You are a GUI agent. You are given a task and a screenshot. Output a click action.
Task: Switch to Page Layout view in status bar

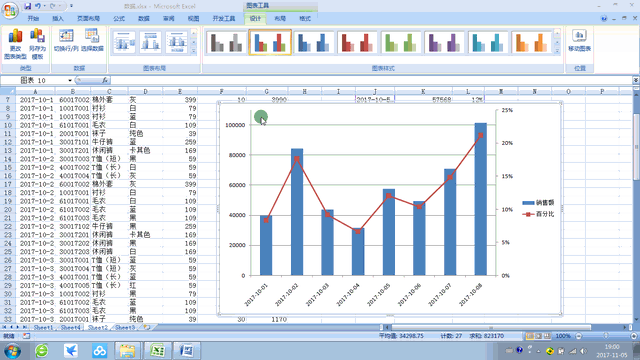(x=538, y=336)
